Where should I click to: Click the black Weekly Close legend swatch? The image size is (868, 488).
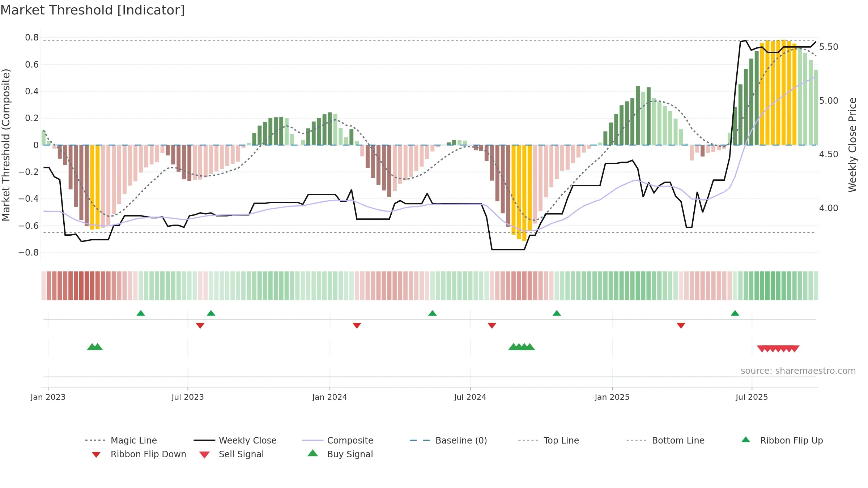coord(204,440)
